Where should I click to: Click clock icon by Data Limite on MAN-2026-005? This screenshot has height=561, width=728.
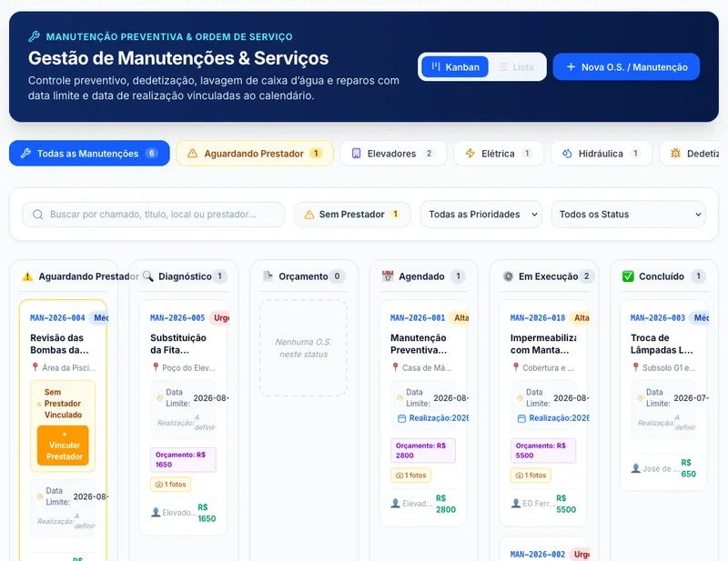tap(160, 398)
